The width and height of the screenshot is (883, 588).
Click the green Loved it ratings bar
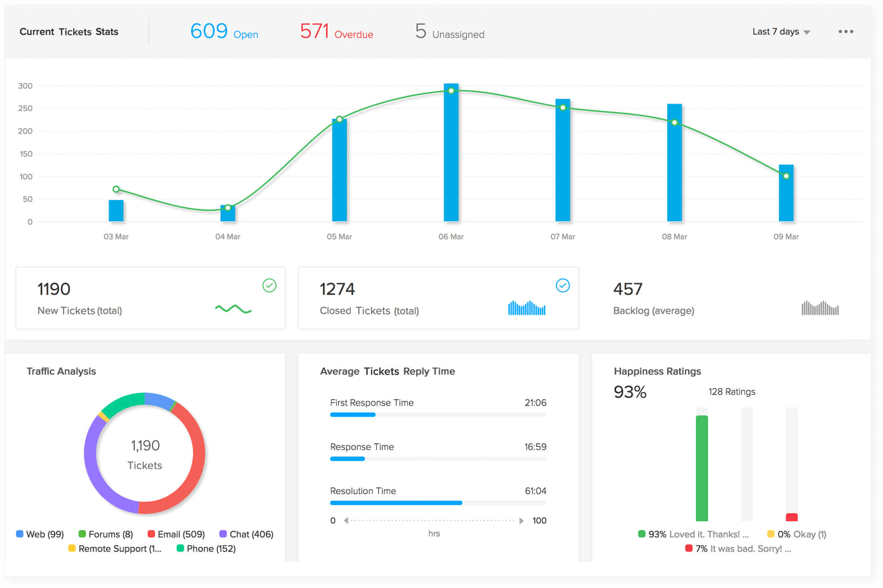[x=702, y=468]
